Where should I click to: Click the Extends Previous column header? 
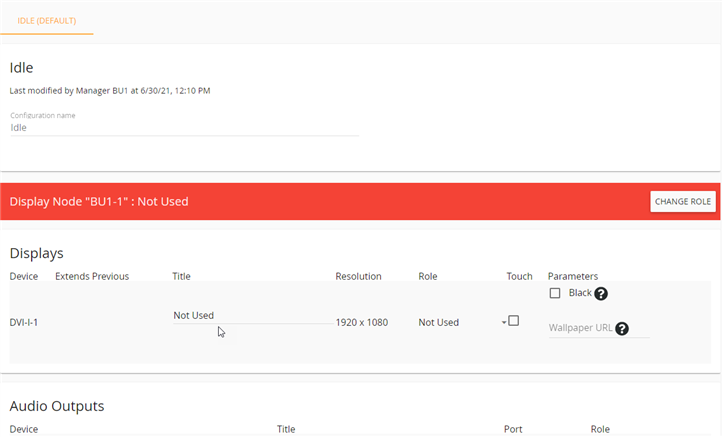pyautogui.click(x=92, y=276)
